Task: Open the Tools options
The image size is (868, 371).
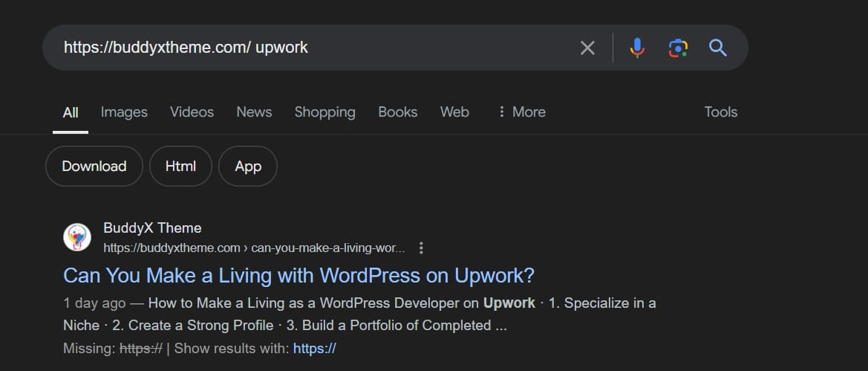Action: [x=720, y=112]
